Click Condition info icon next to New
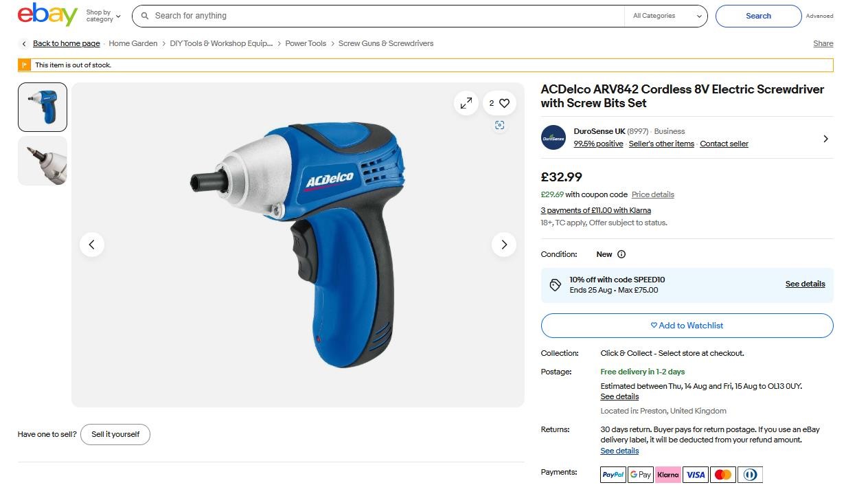This screenshot has width=868, height=485. coord(621,254)
